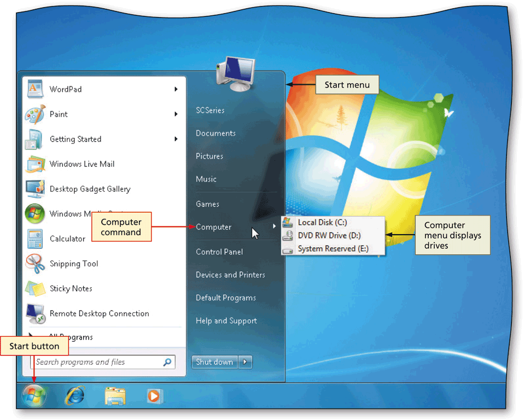The width and height of the screenshot is (524, 420).
Task: Launch Windows Live Mail icon
Action: [x=36, y=164]
